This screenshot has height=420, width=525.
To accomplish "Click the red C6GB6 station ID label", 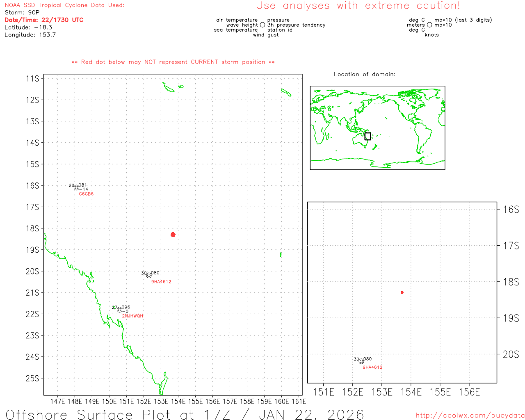I will [x=86, y=194].
